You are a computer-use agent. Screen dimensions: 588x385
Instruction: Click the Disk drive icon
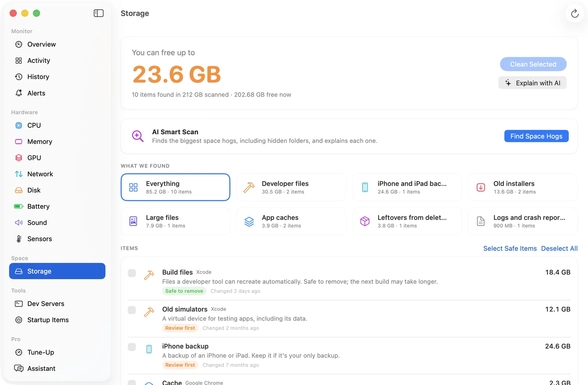[19, 190]
